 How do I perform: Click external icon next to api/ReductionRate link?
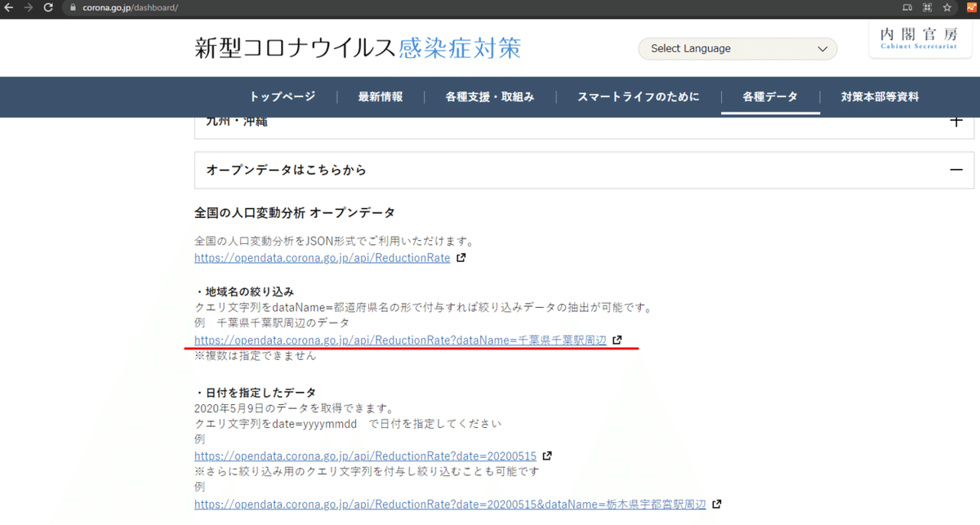point(461,258)
